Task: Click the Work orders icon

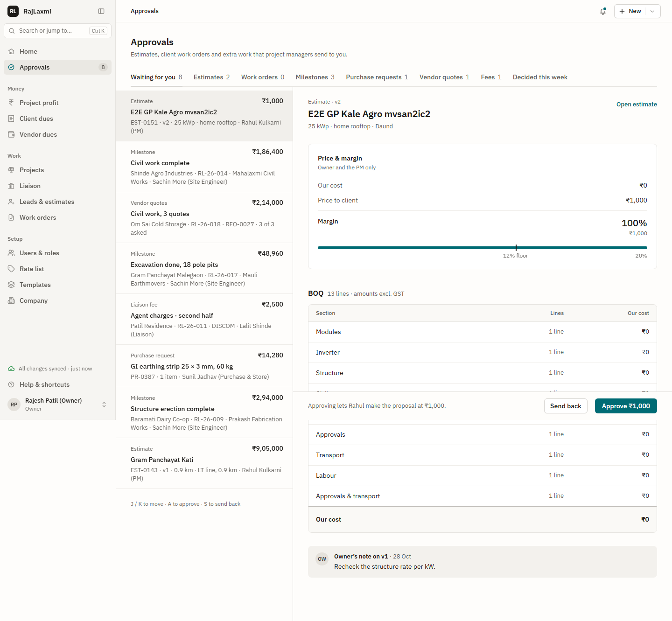Action: tap(11, 217)
